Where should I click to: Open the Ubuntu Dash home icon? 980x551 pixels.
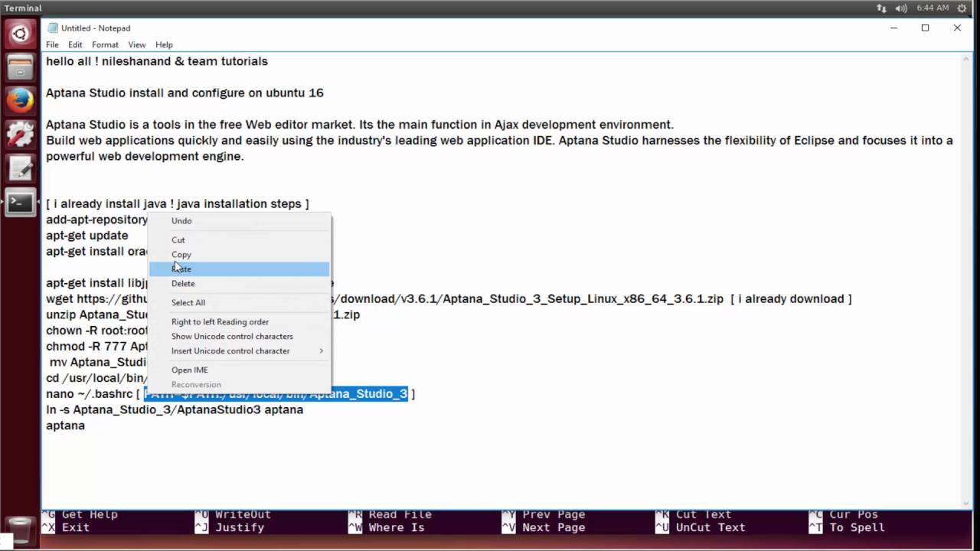[x=20, y=34]
